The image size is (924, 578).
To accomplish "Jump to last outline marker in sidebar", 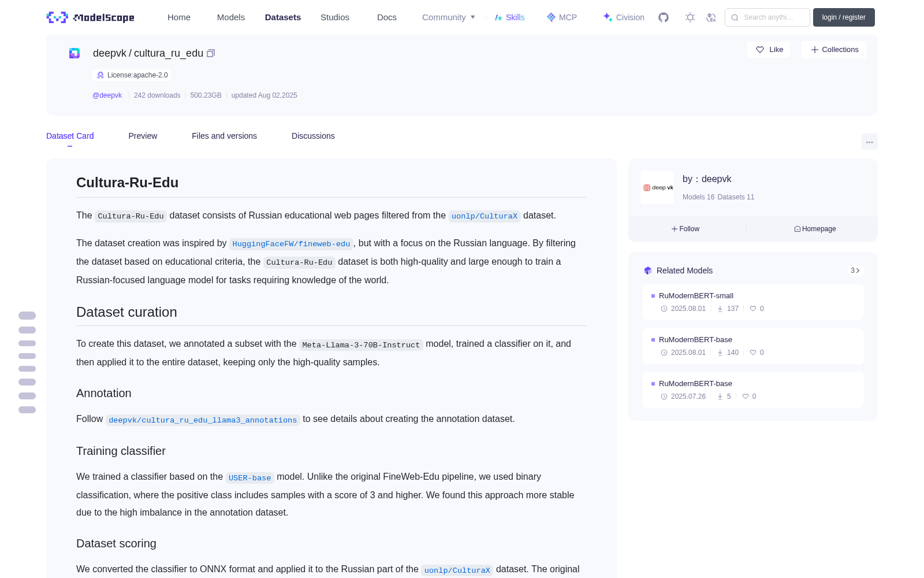I will pyautogui.click(x=27, y=410).
